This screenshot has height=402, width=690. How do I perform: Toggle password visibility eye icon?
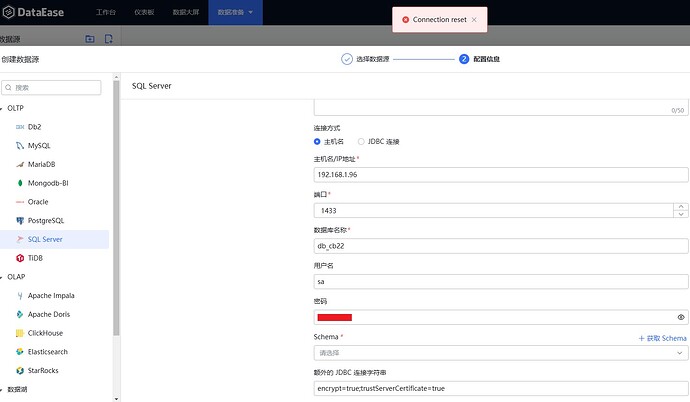coord(681,317)
